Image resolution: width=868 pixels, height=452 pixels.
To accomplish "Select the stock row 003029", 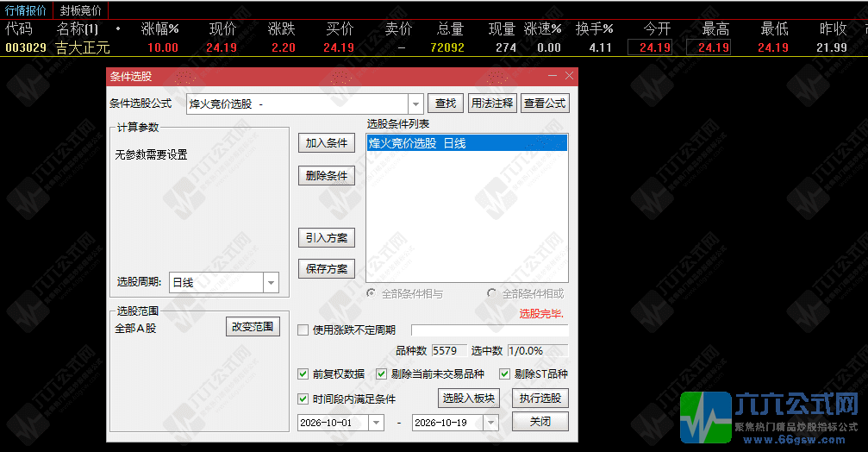I will click(x=434, y=47).
